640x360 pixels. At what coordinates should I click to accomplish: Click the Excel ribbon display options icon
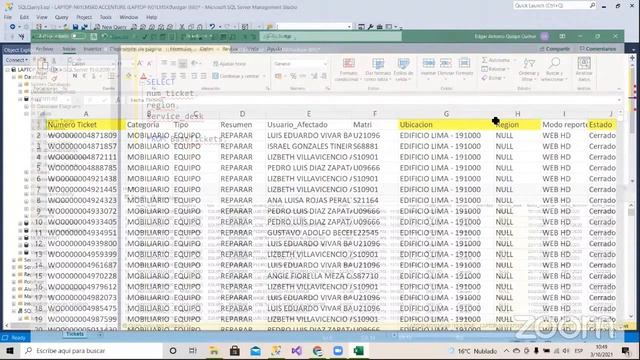pos(562,36)
